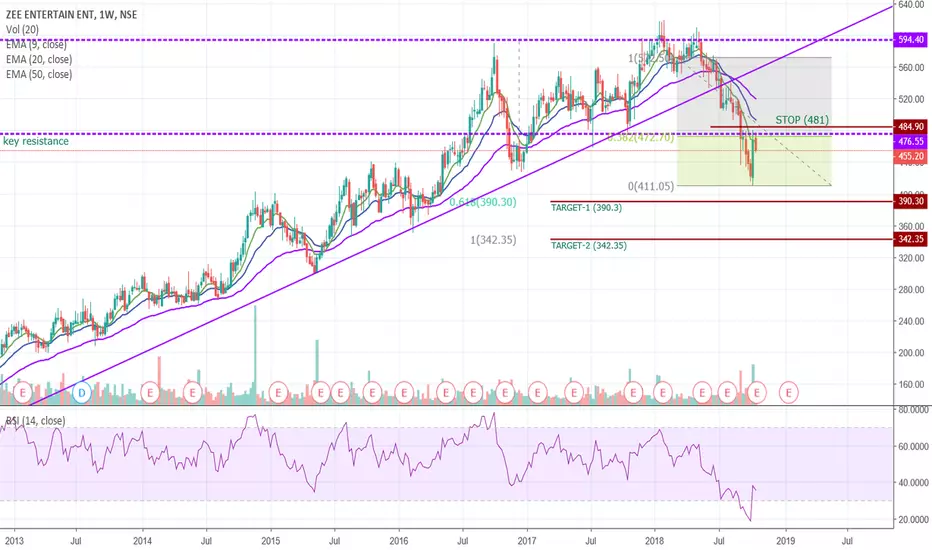Click the 2015 time axis label
The image size is (932, 550).
(x=270, y=541)
